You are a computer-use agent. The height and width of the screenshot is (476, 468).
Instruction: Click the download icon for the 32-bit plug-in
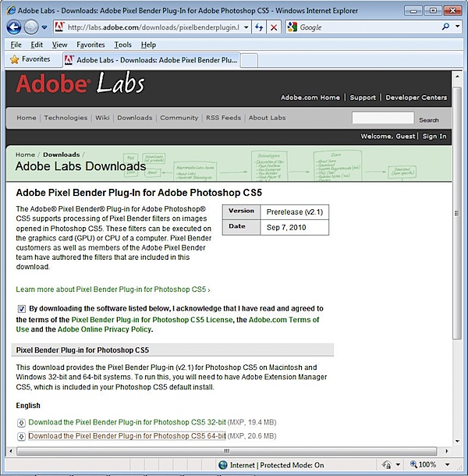click(21, 423)
